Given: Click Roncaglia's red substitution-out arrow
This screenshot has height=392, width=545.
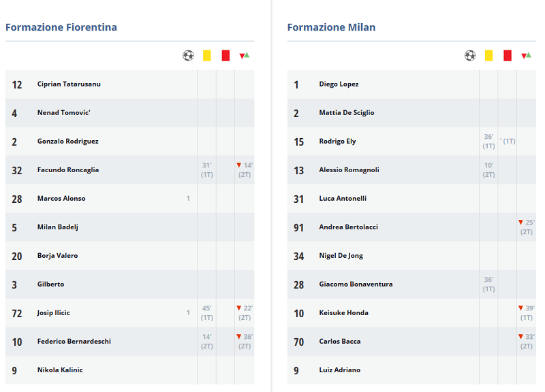Looking at the screenshot, I should [239, 165].
